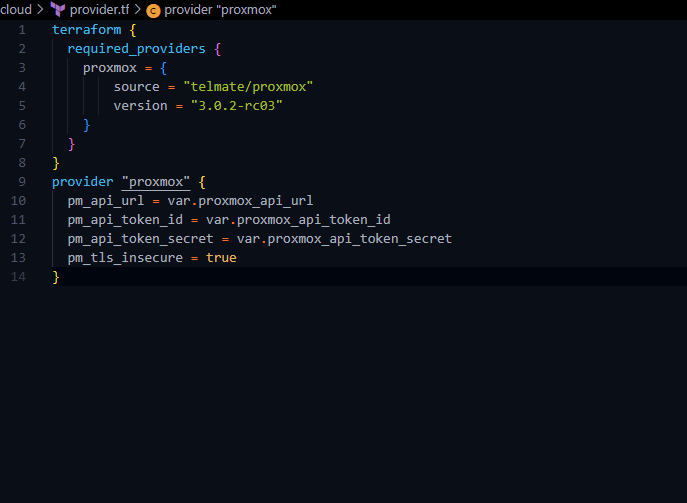Open the "cloud" folder breadcrumb
The image size is (687, 503).
tap(16, 9)
